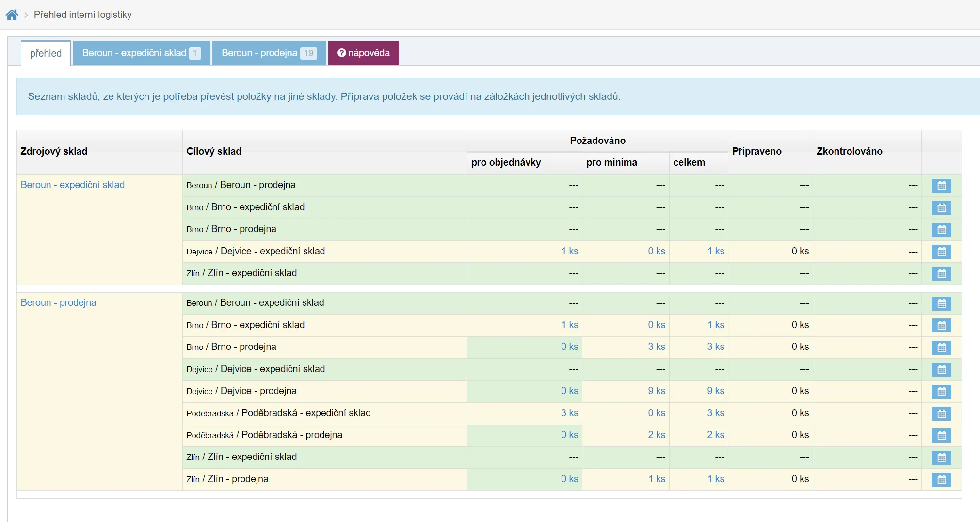Switch to the přehled tab
Viewport: 980px width, 522px height.
[x=46, y=53]
